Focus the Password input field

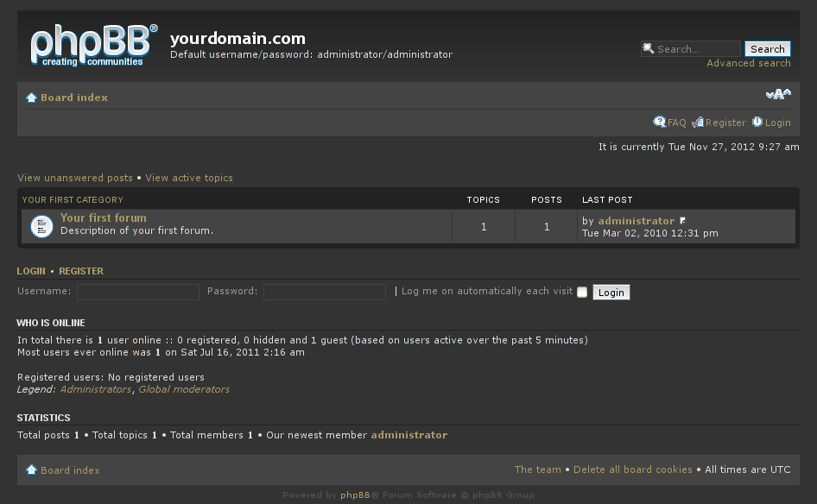click(325, 292)
